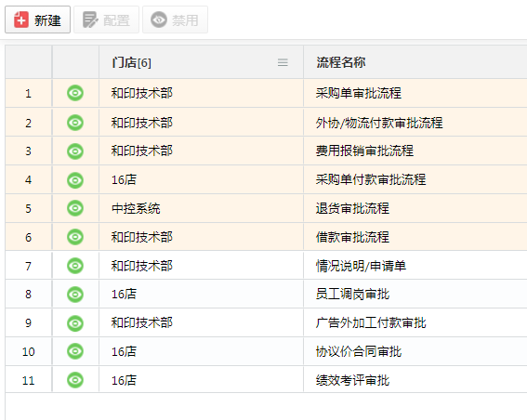The width and height of the screenshot is (527, 420).
Task: Toggle green eye status for row 7
Action: coord(75,266)
